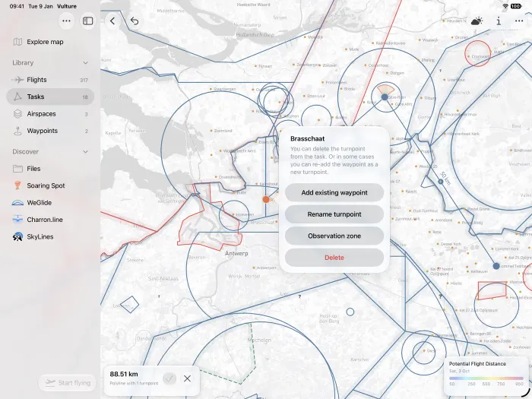Go back with the chevron icon

point(112,21)
